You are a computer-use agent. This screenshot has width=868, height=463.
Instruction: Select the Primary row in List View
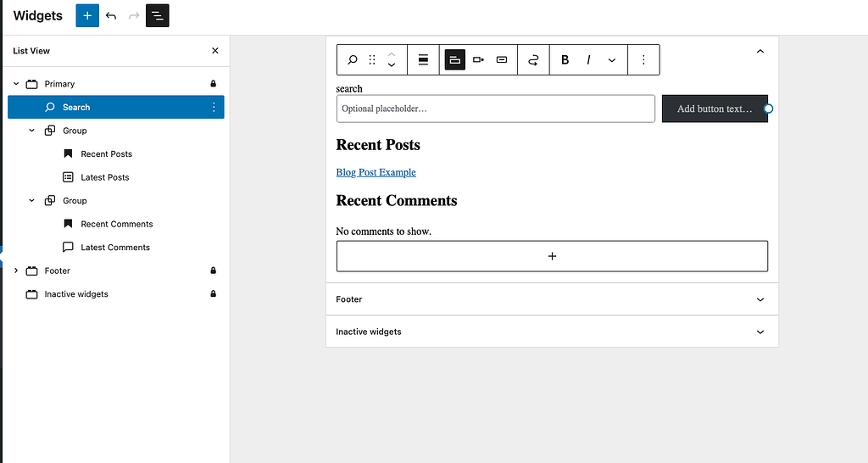pos(115,84)
